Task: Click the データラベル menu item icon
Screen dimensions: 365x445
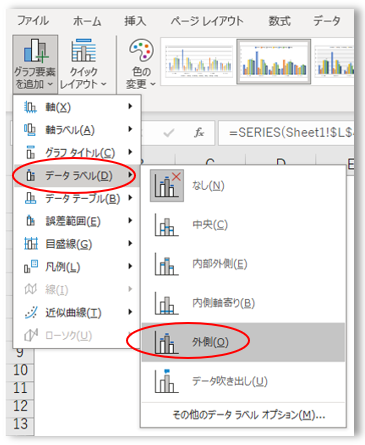Action: (x=30, y=175)
